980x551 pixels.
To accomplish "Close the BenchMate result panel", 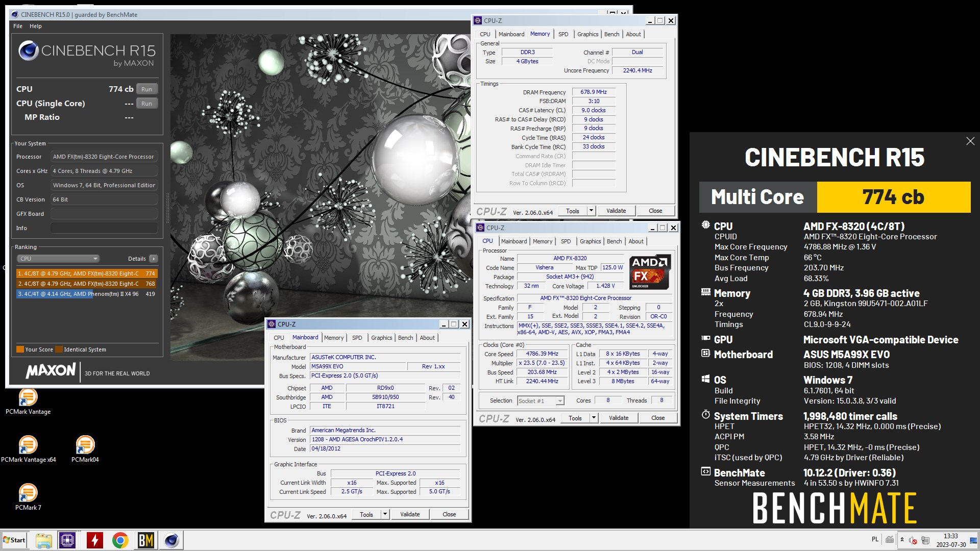I will coord(970,141).
